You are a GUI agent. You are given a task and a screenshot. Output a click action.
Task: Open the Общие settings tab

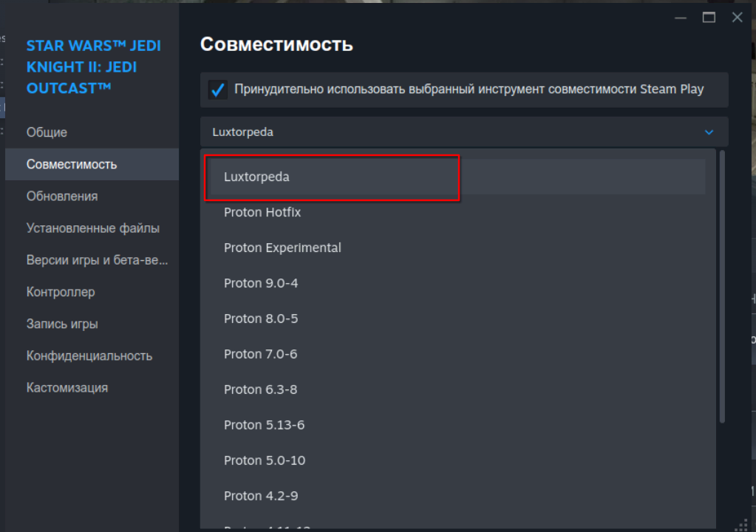[x=47, y=132]
